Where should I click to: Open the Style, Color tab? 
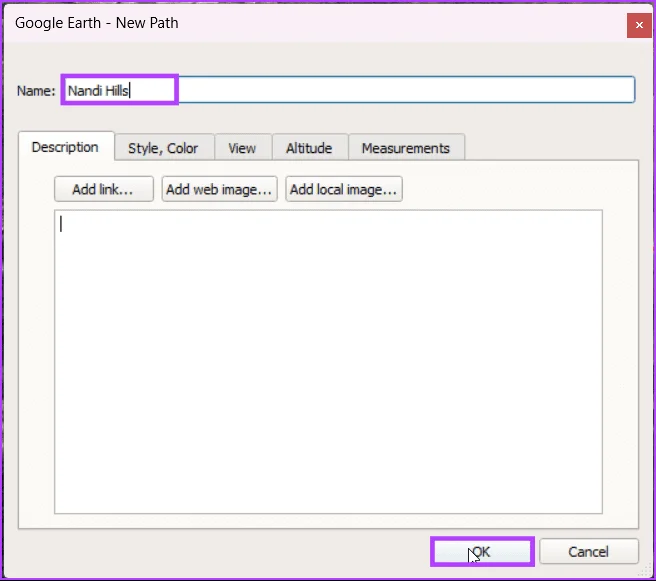tap(163, 148)
